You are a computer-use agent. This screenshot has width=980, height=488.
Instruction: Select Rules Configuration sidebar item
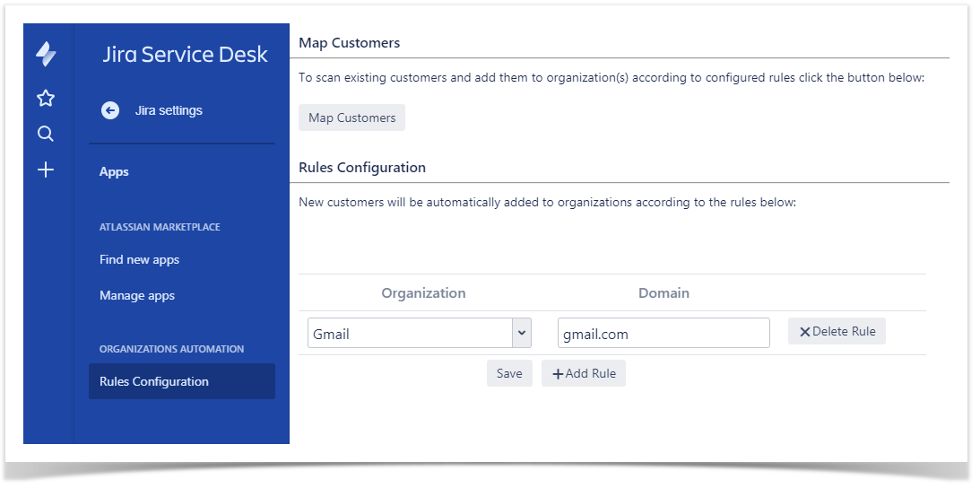[154, 381]
